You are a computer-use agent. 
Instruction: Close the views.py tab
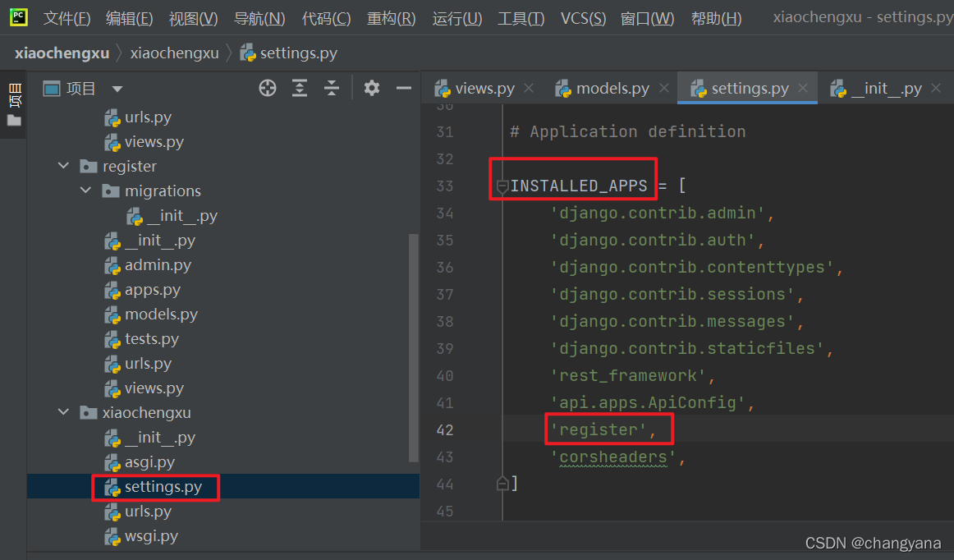click(529, 88)
